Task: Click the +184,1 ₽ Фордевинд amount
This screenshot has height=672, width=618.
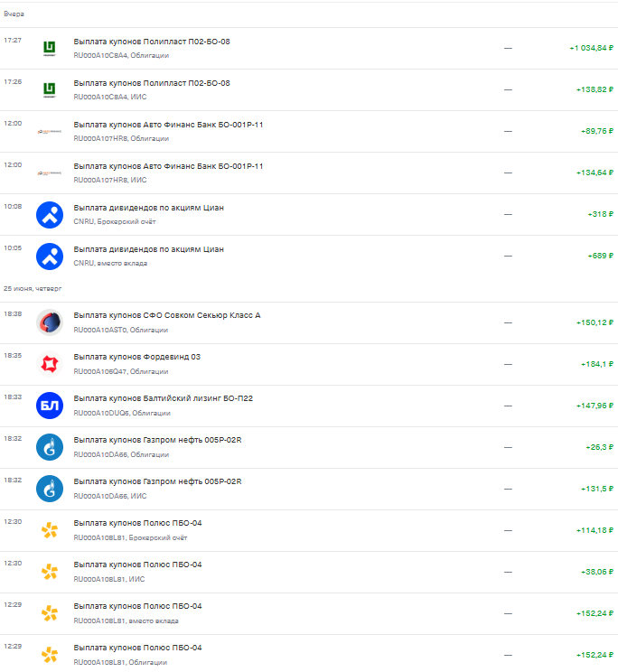Action: pos(597,364)
